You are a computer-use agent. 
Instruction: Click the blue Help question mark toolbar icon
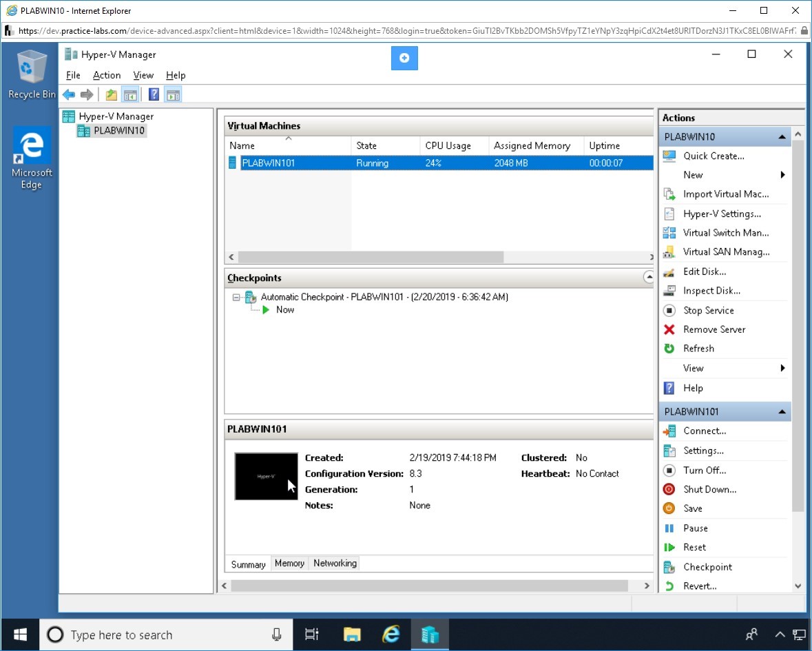pyautogui.click(x=154, y=95)
